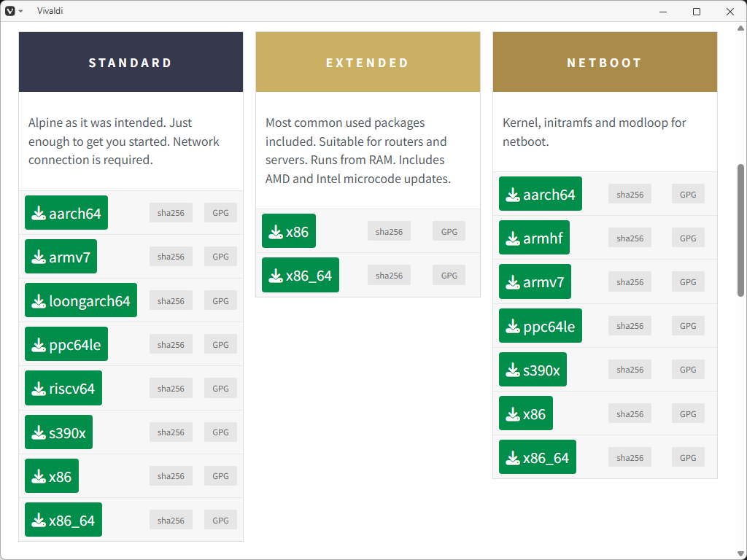This screenshot has width=747, height=560.
Task: Open GPG signature for Standard x86_64
Action: 220,520
